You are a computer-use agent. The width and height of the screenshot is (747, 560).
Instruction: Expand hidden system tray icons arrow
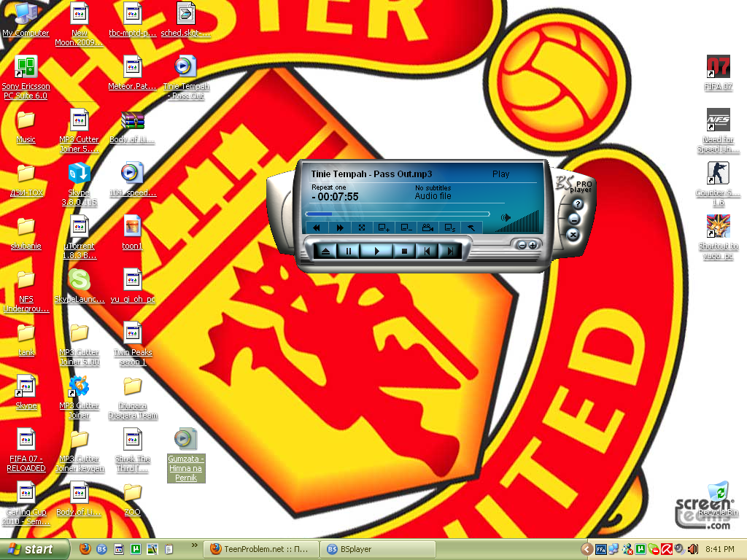(587, 550)
